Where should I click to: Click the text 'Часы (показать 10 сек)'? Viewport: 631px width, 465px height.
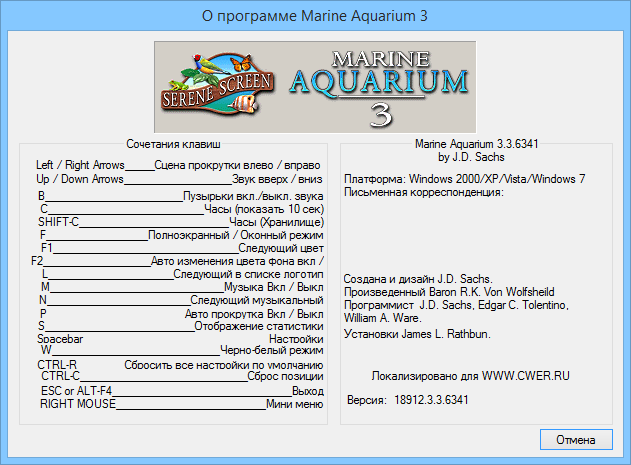point(264,209)
